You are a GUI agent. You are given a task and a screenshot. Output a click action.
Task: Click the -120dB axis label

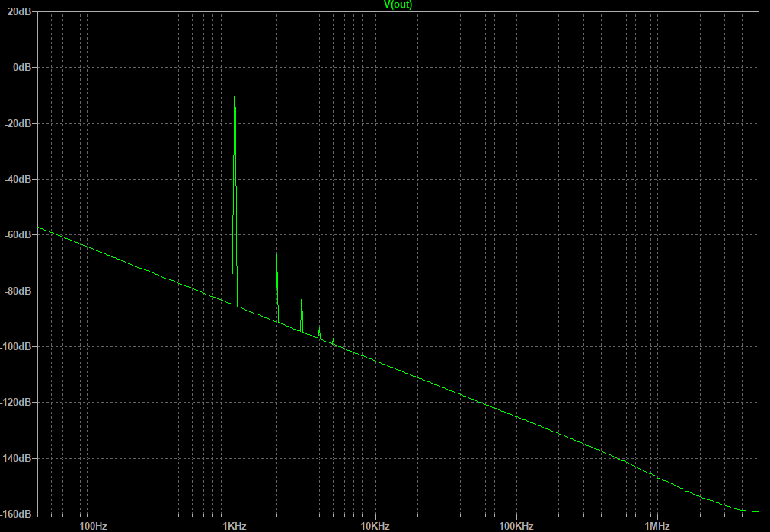coord(16,402)
